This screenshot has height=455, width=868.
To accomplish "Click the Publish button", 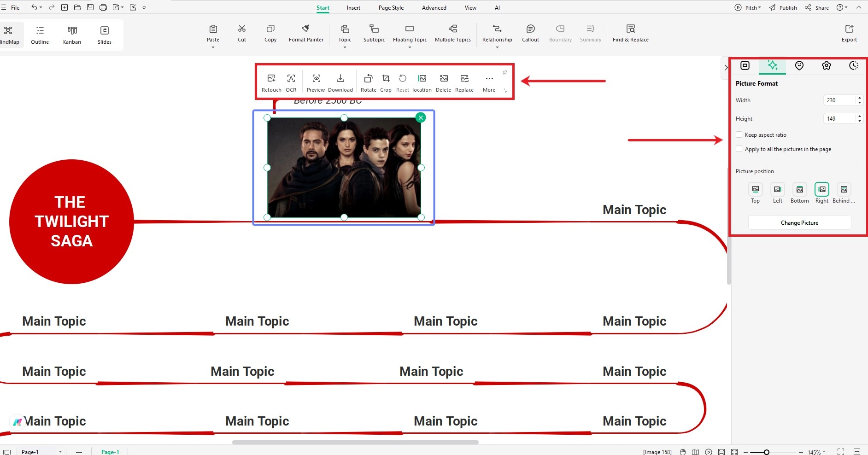I will tap(783, 7).
